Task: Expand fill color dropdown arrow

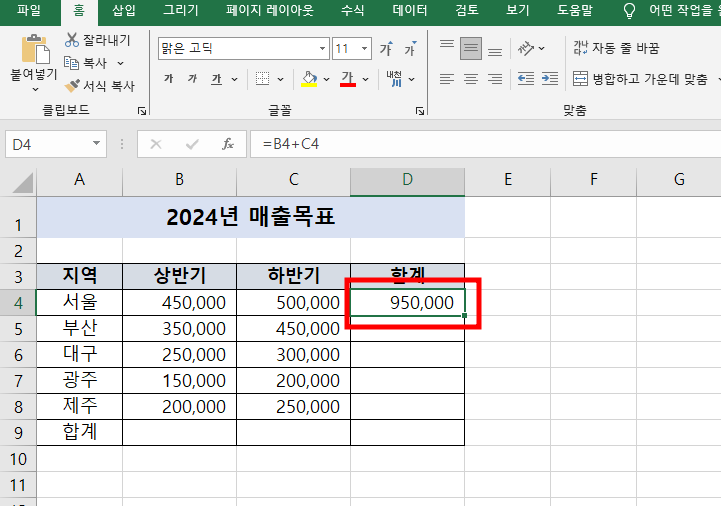Action: pyautogui.click(x=326, y=80)
